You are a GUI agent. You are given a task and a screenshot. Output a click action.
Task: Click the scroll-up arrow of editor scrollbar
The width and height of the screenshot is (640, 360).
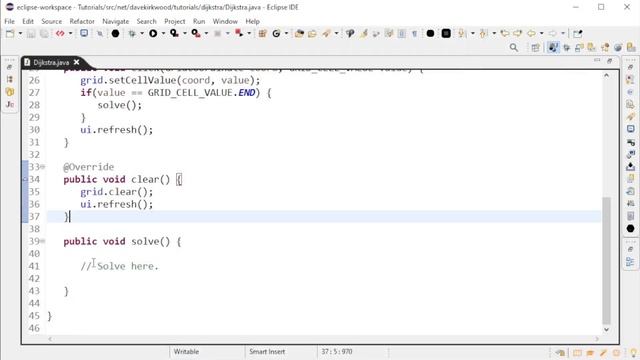click(607, 76)
